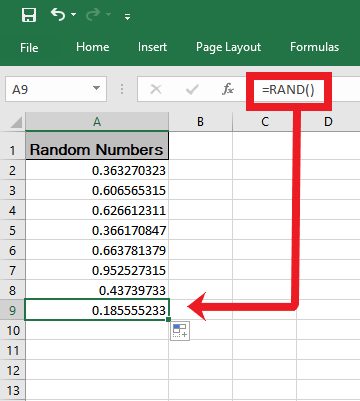Click the Enter checkmark formula icon

tap(192, 89)
